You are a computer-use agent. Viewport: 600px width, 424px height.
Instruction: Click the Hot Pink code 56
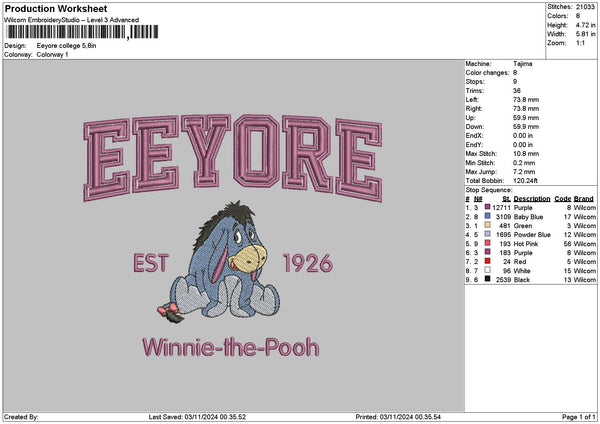pos(567,244)
